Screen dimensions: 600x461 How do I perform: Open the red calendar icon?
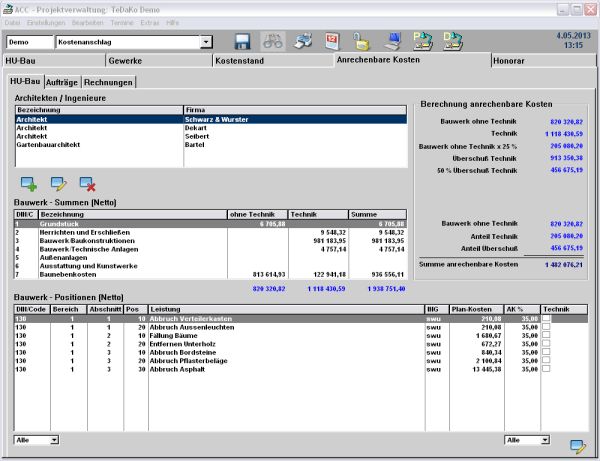(x=332, y=42)
